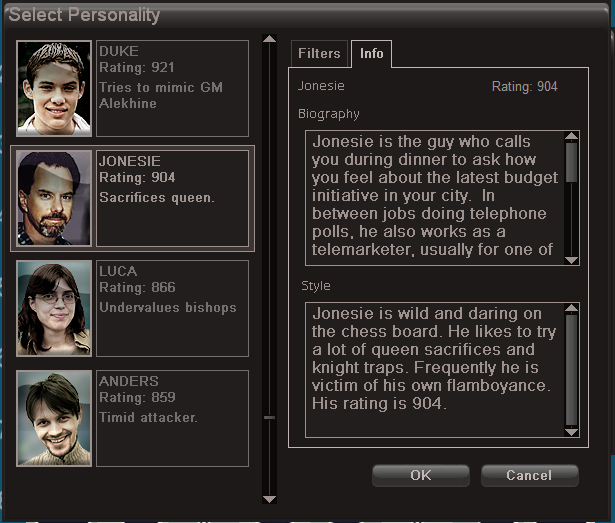Switch to the Filters tab

[319, 53]
